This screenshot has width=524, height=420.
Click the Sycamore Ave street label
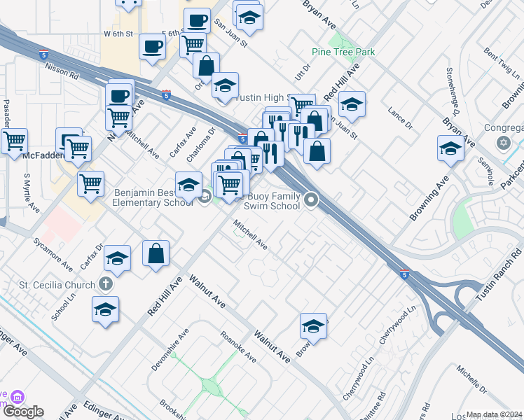[x=53, y=255]
